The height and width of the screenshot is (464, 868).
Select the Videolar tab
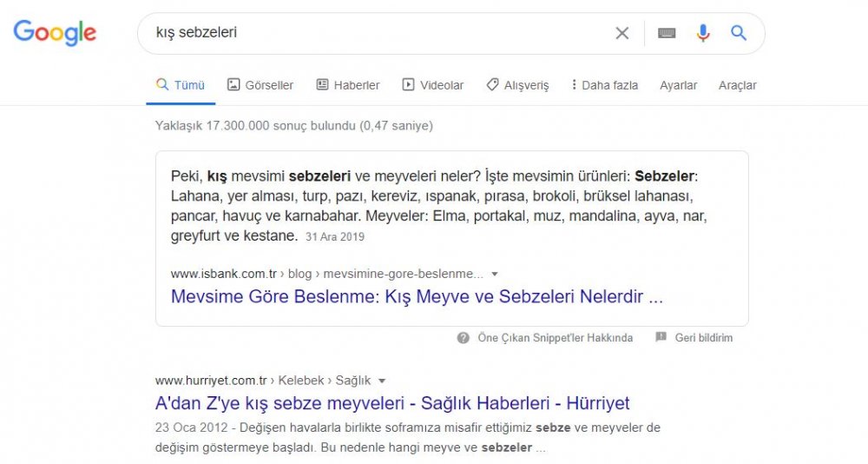click(x=433, y=85)
